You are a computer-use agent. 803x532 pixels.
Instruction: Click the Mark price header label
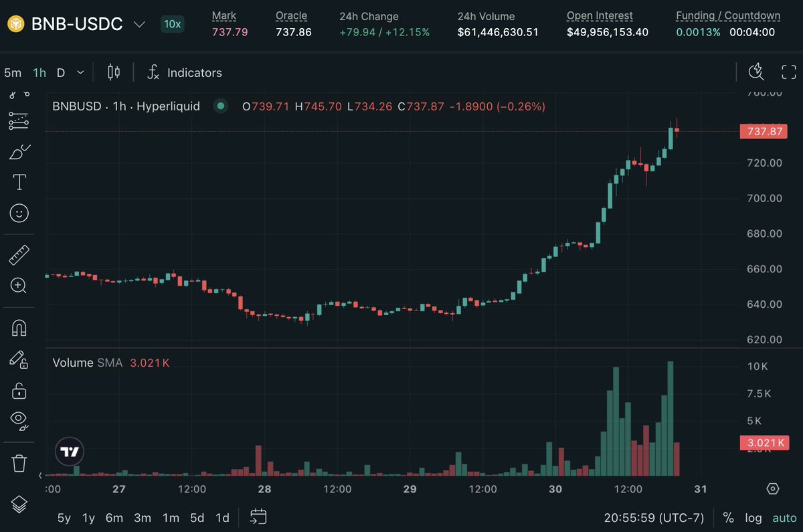[224, 16]
